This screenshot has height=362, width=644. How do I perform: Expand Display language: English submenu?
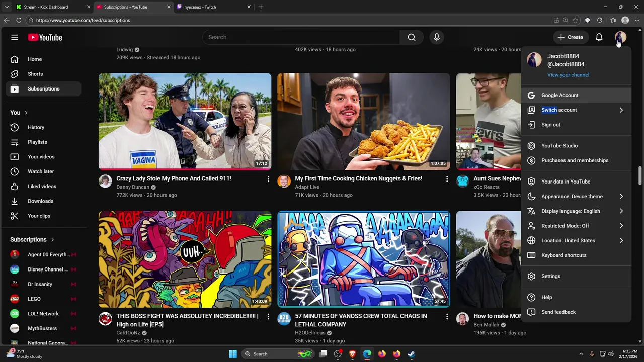(576, 211)
